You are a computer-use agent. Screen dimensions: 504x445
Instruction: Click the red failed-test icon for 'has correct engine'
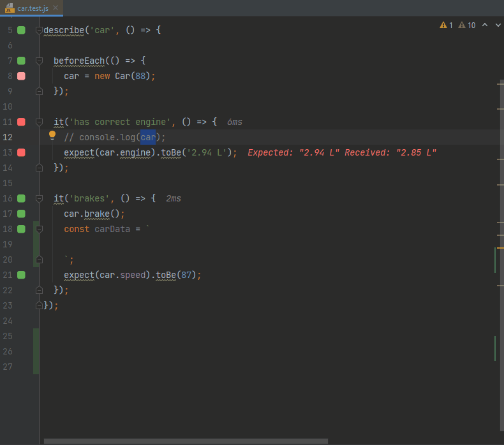[21, 122]
